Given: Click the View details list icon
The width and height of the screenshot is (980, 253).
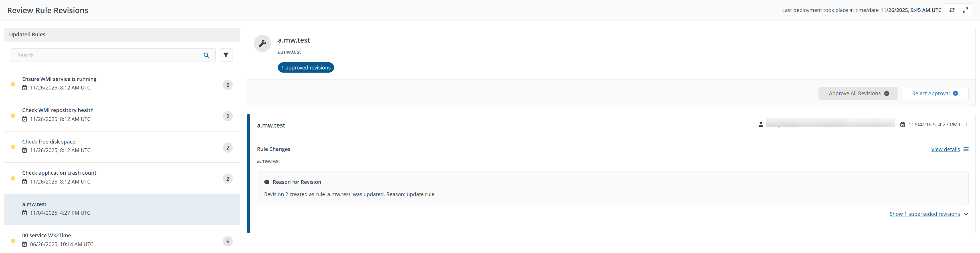Looking at the screenshot, I should (x=966, y=149).
